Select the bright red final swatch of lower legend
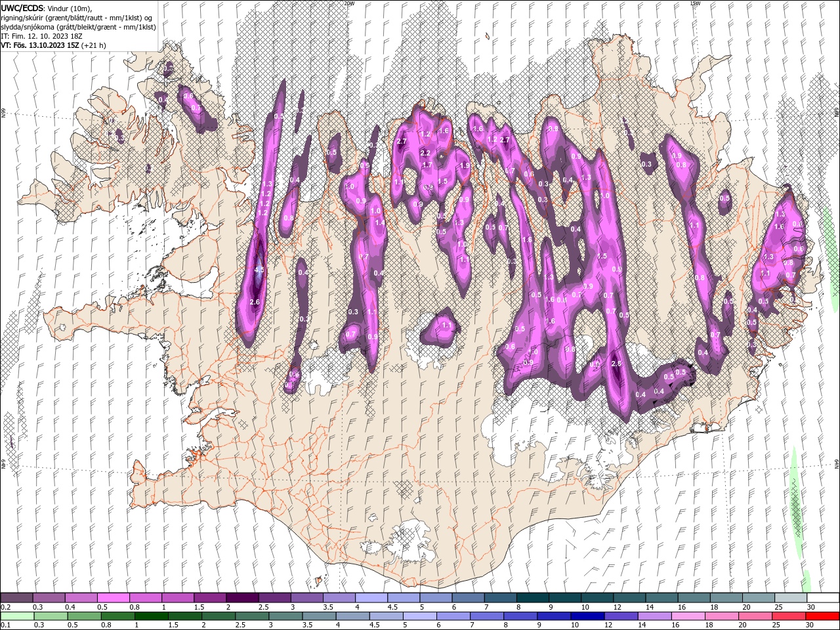 (822, 616)
